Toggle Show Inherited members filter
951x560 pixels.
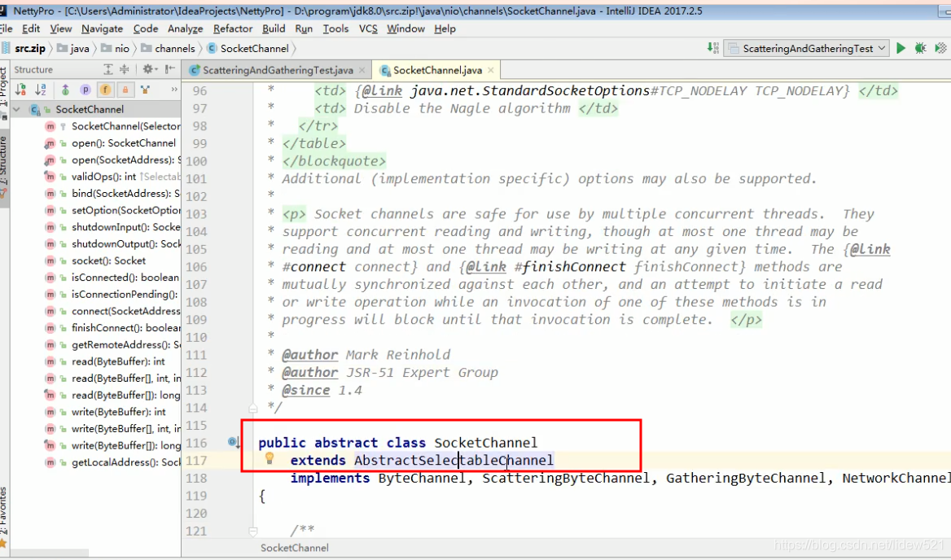click(x=65, y=90)
